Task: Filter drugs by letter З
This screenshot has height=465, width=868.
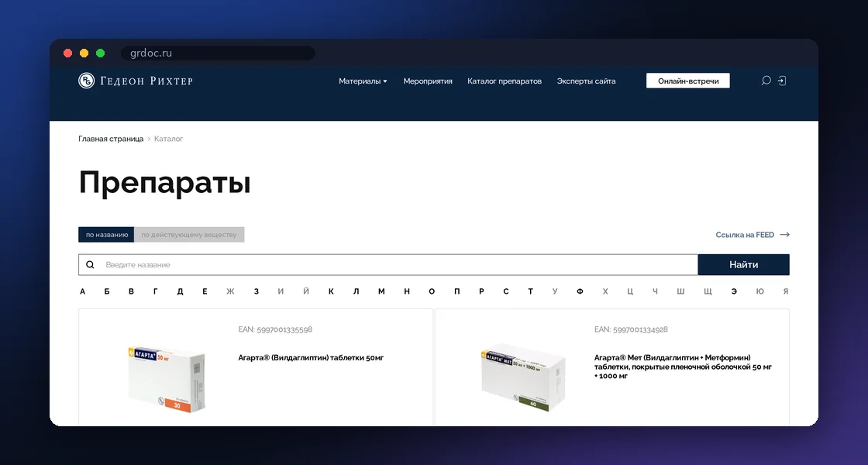Action: coord(257,291)
